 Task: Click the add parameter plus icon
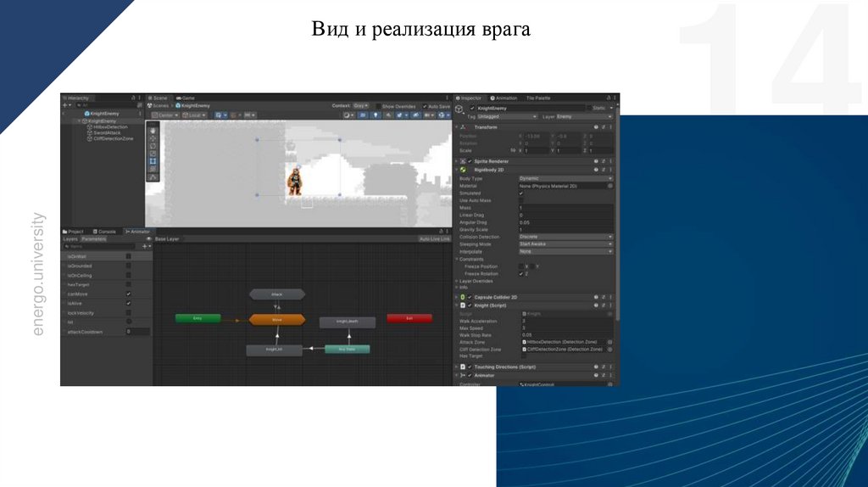[x=145, y=247]
